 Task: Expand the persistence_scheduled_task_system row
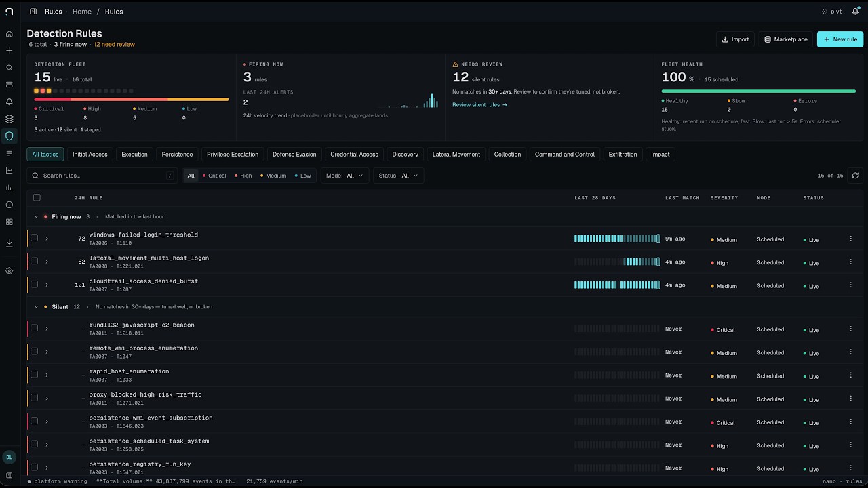click(x=47, y=445)
